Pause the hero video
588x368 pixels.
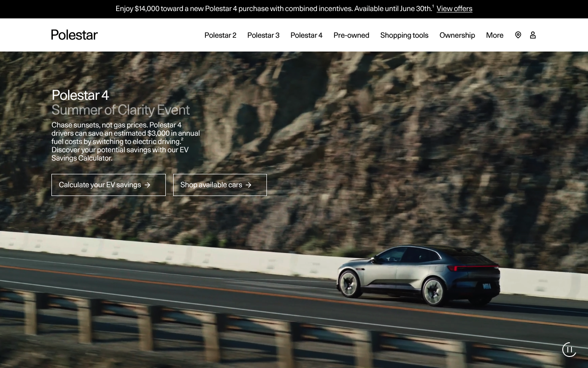(x=570, y=350)
